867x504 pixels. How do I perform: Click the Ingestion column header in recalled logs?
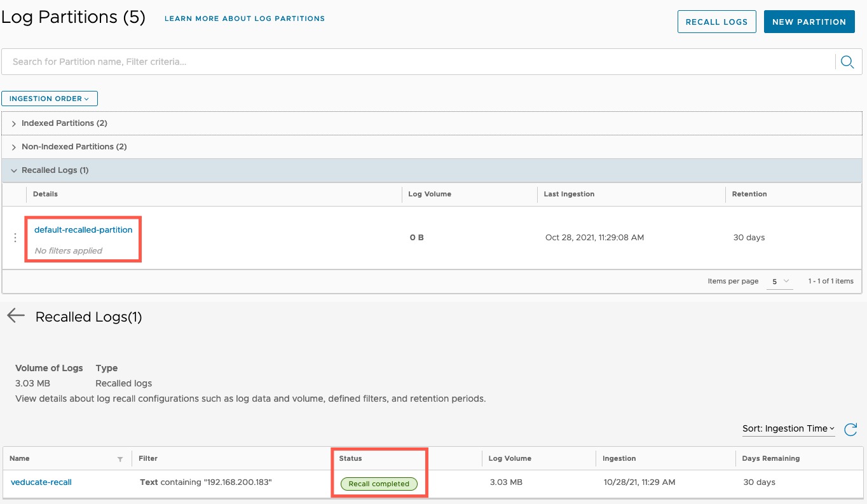619,458
